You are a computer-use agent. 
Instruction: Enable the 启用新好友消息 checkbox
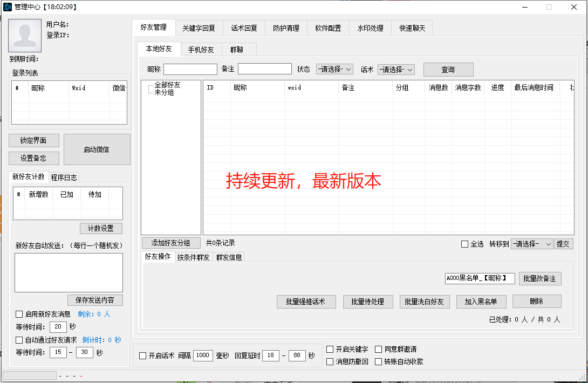tap(19, 314)
